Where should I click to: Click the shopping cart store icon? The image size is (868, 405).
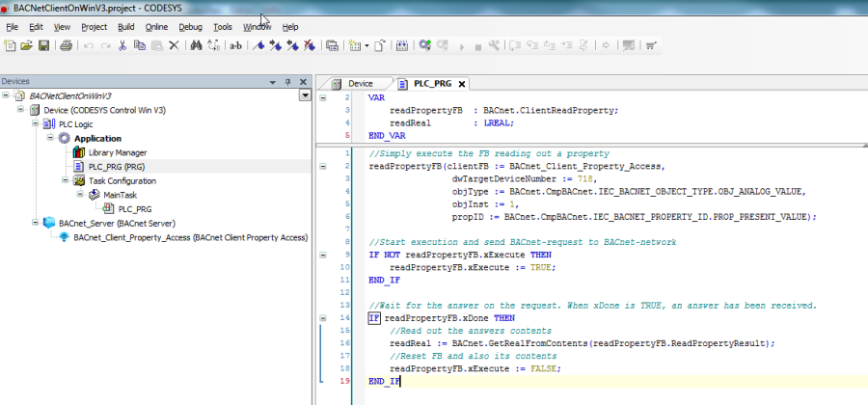(x=651, y=45)
